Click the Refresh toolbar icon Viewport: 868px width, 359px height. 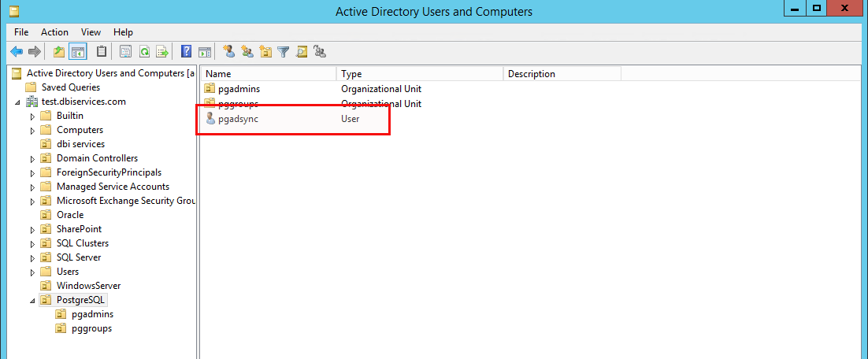(144, 52)
